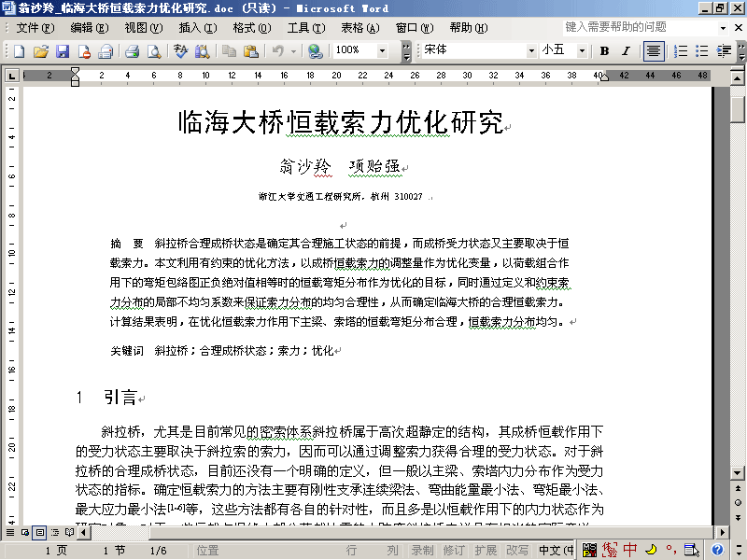The image size is (747, 560).
Task: Click the Next Page double-arrow button
Action: [x=738, y=518]
